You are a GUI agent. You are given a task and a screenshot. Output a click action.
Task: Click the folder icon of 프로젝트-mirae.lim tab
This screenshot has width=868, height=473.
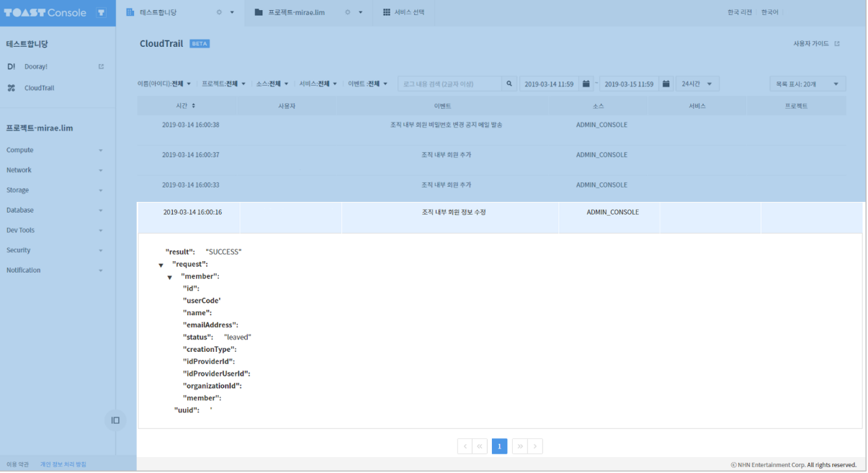[259, 12]
